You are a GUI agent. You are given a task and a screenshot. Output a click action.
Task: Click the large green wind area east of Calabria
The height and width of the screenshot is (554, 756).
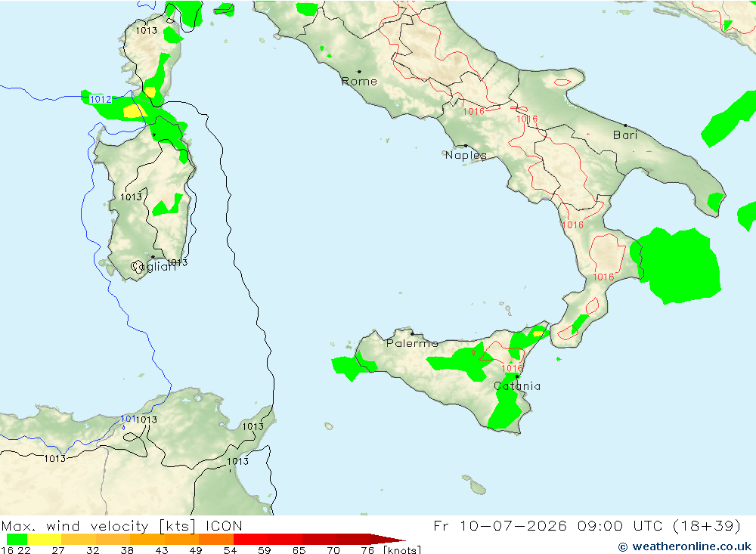680,265
